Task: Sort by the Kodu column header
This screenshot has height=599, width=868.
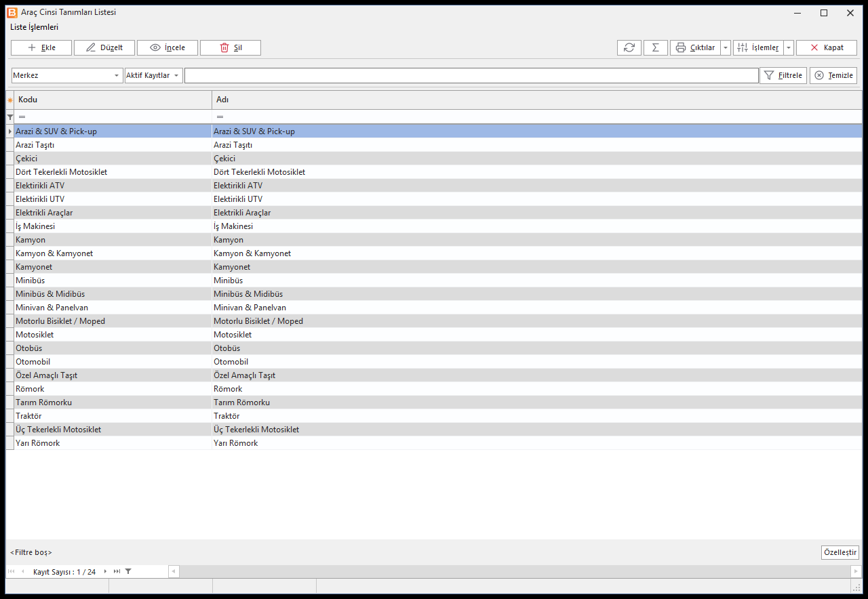Action: click(x=113, y=100)
